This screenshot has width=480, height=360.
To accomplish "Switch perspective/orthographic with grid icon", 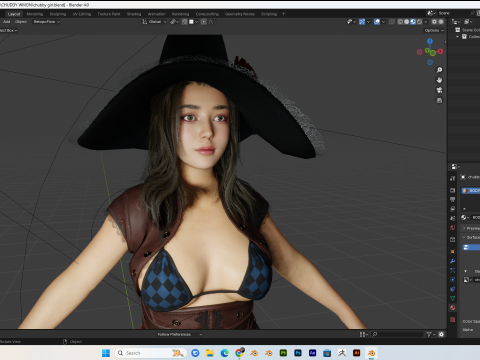I will [439, 100].
